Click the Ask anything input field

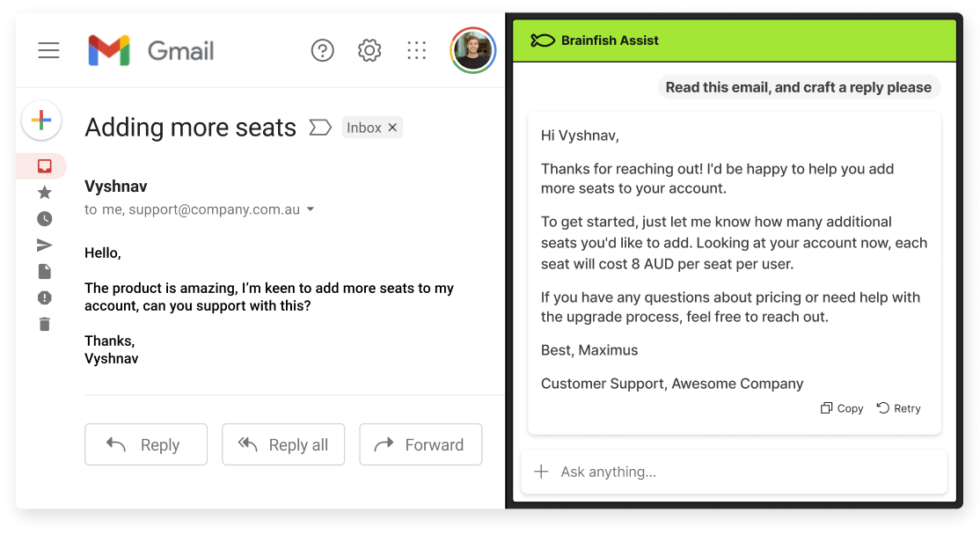coord(735,472)
